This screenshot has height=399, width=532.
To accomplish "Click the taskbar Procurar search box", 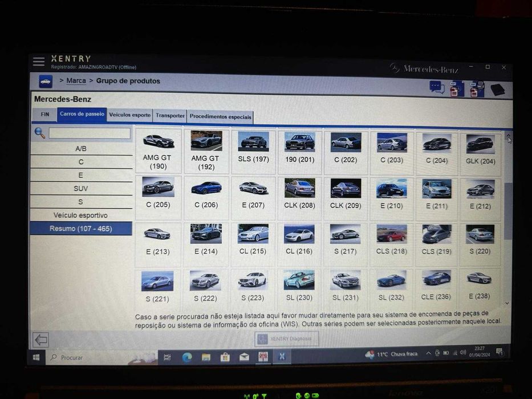I will coord(102,357).
